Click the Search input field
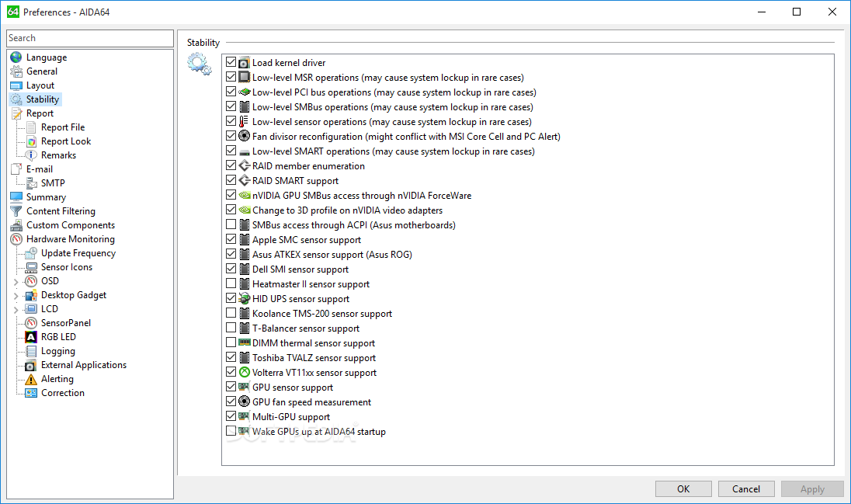 (x=90, y=38)
